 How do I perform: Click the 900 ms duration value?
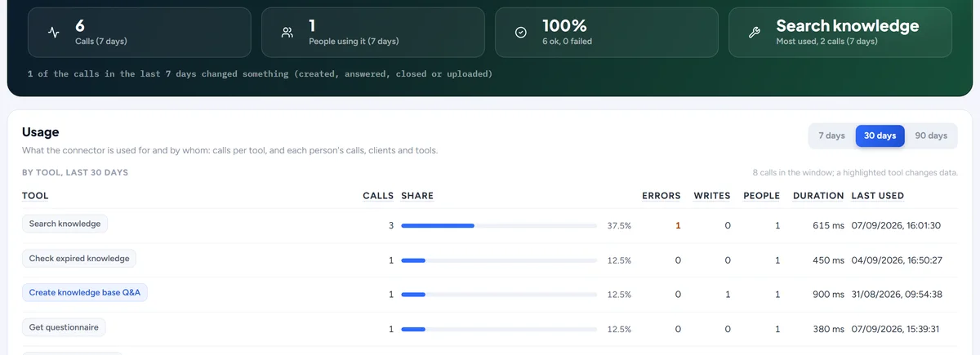point(828,295)
